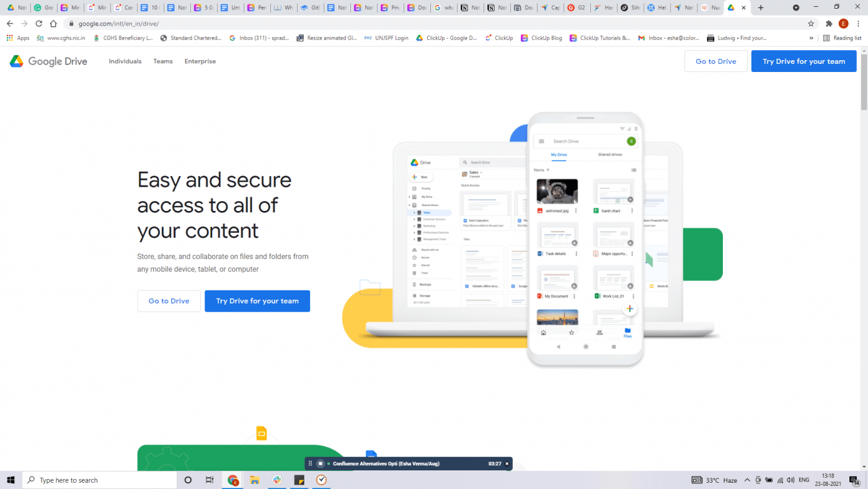868x489 pixels.
Task: Open Chrome extensions puzzle icon
Action: pos(829,24)
